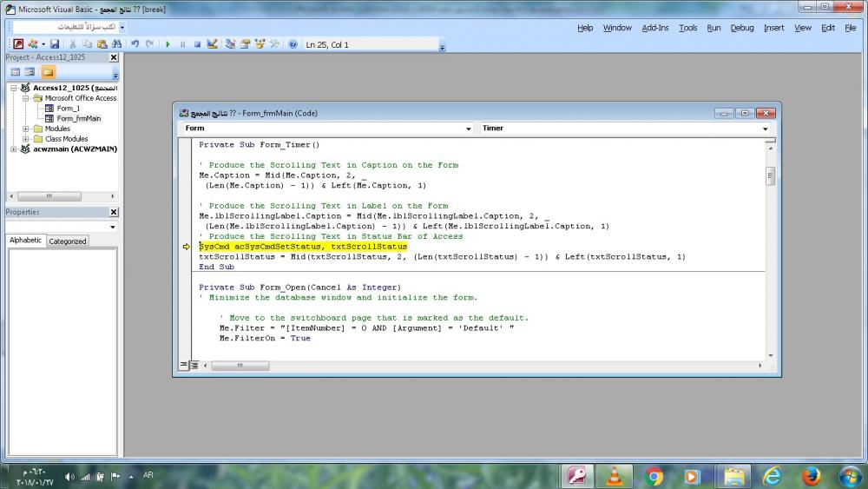Click the Insert Module toolbar icon
Viewport: 868px width, 489px height.
(33, 43)
